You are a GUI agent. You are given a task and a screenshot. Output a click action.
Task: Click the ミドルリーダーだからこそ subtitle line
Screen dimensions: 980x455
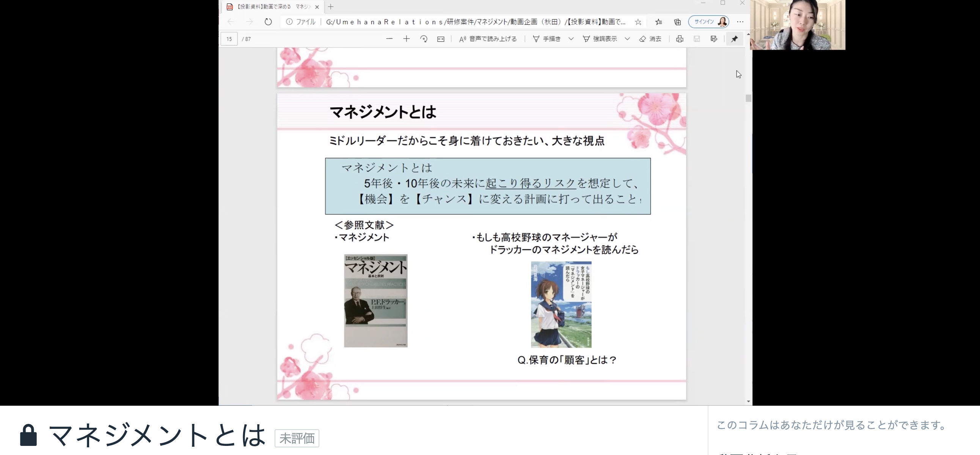tap(466, 141)
